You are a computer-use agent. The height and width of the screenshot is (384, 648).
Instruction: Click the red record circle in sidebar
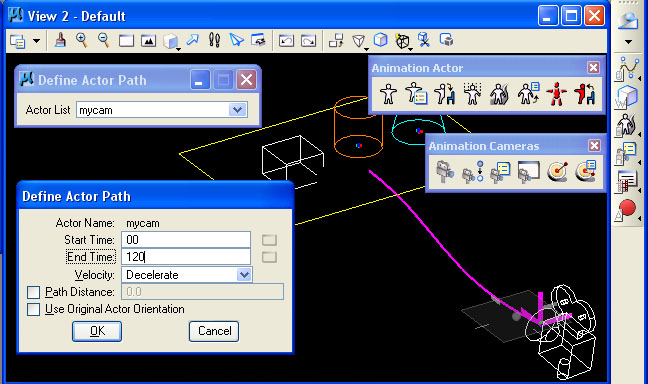(x=627, y=208)
